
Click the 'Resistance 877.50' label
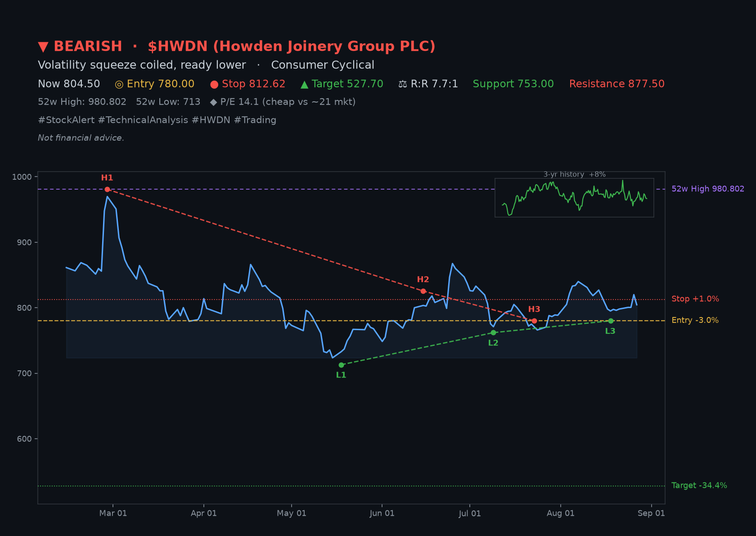tap(617, 84)
